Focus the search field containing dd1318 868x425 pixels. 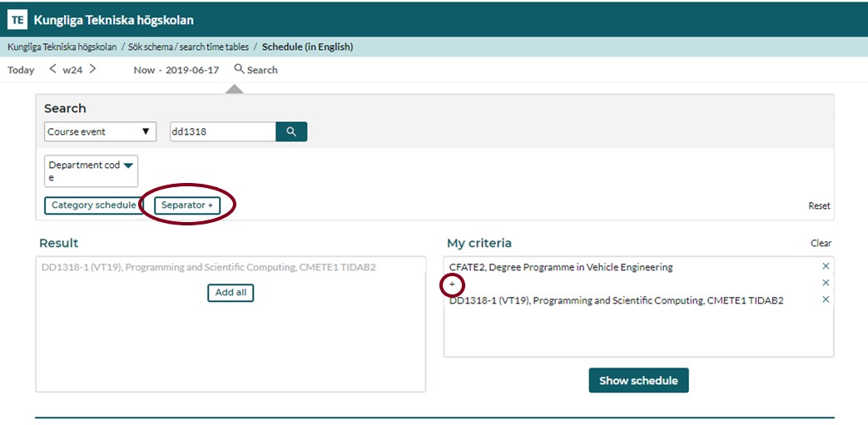(222, 131)
